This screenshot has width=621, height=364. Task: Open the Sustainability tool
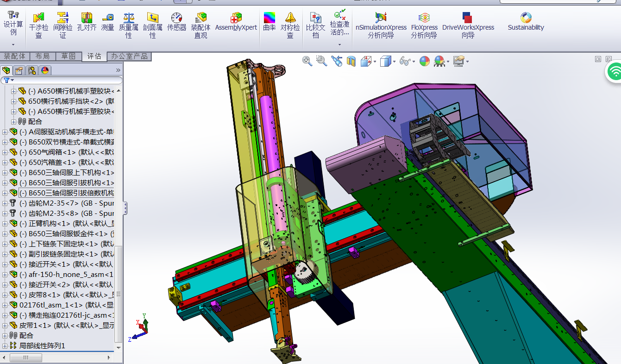526,22
